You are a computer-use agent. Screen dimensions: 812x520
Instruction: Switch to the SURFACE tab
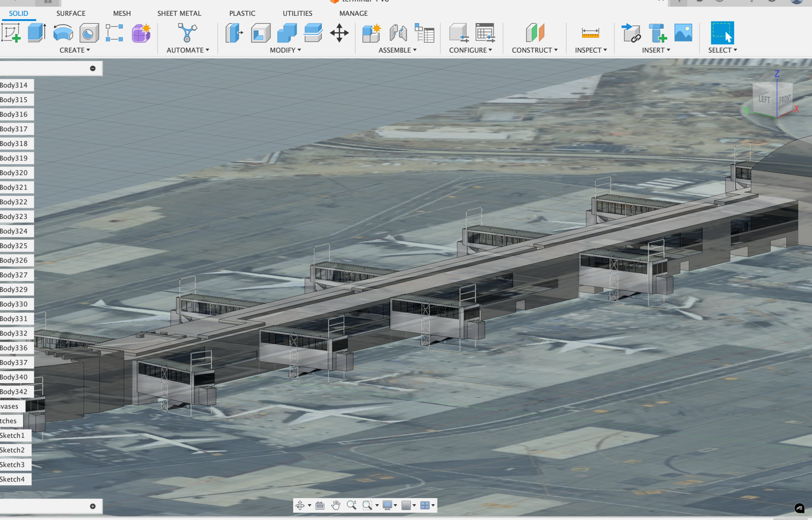point(71,13)
